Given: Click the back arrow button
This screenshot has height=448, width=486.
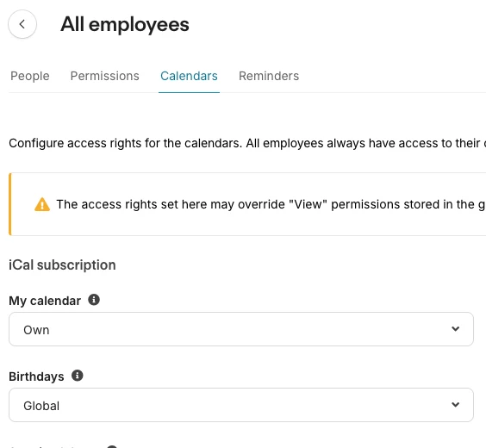Looking at the screenshot, I should coord(22,24).
